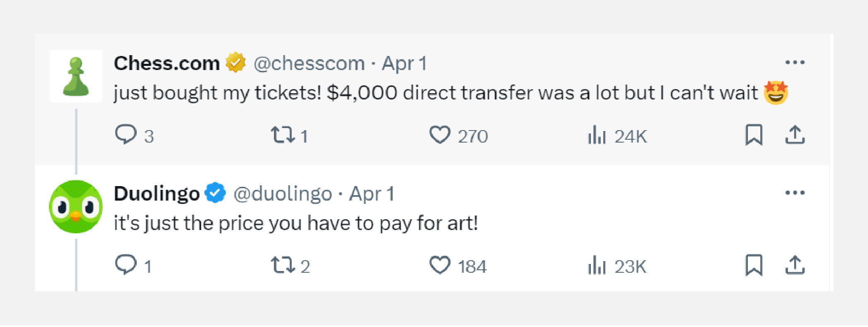Image resolution: width=868 pixels, height=327 pixels.
Task: Open Duolingo owl profile picture
Action: click(76, 206)
